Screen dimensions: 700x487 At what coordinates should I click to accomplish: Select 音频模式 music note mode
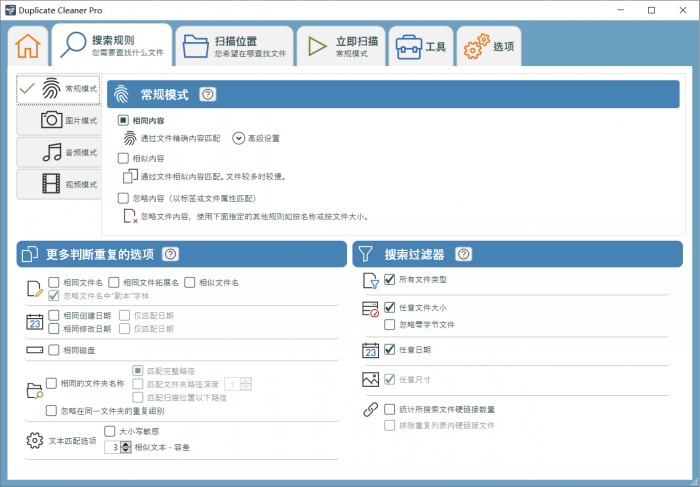click(x=59, y=152)
